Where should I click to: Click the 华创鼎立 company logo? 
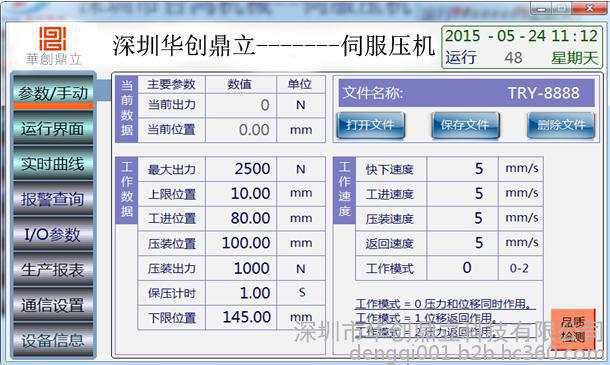pos(53,46)
